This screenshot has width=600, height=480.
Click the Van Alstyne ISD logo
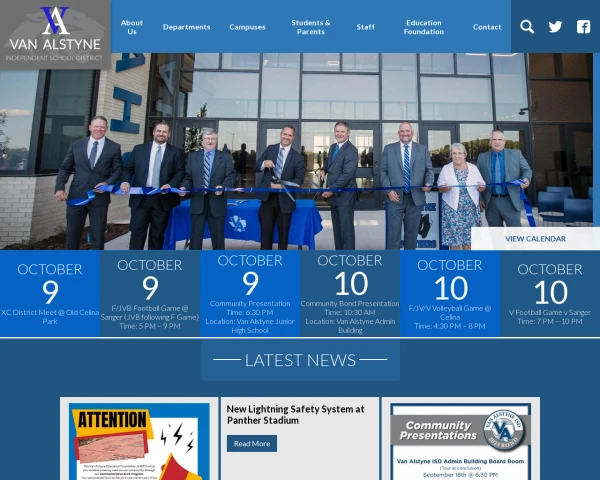tap(55, 34)
